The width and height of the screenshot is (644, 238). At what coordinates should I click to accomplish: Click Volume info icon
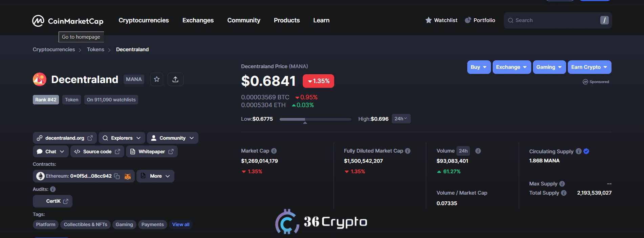tap(478, 151)
